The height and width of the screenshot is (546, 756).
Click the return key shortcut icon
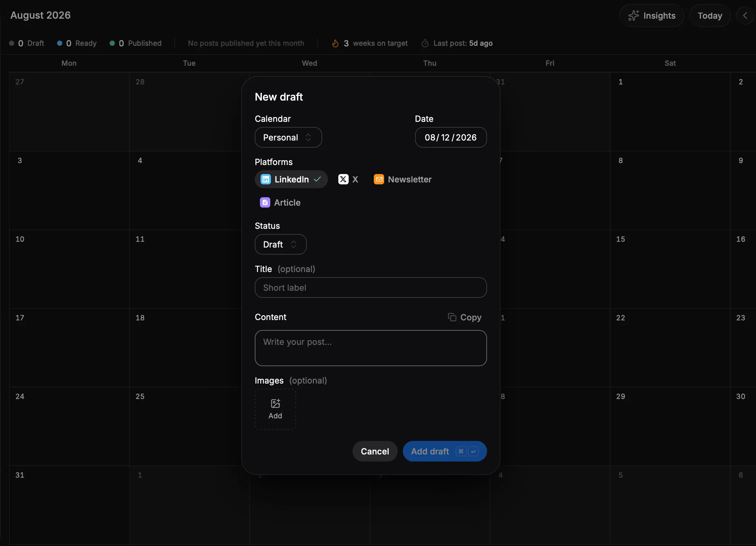[473, 451]
